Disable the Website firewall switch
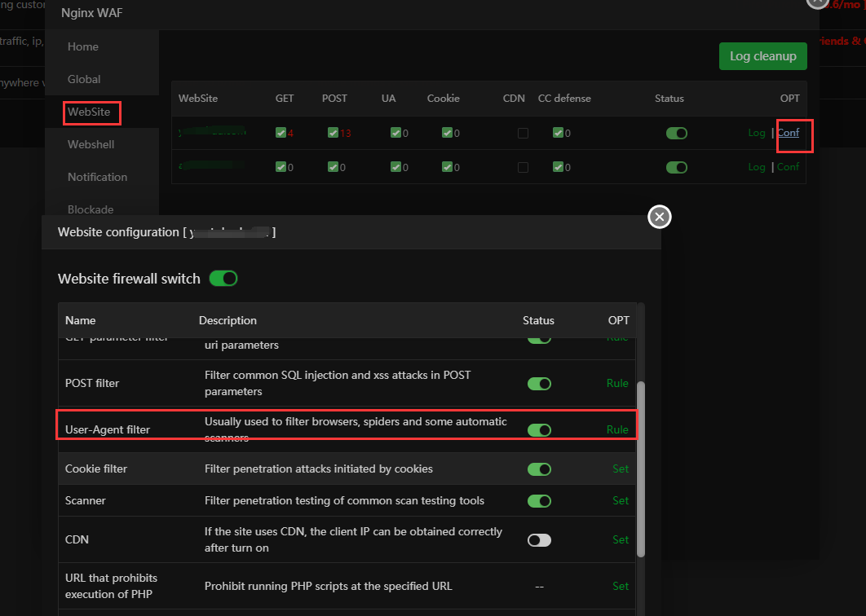866x616 pixels. coord(223,279)
